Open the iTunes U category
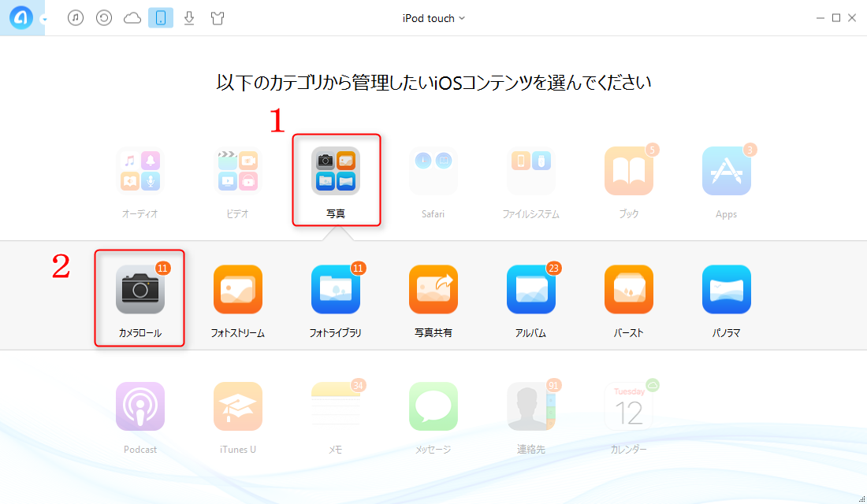 [238, 406]
